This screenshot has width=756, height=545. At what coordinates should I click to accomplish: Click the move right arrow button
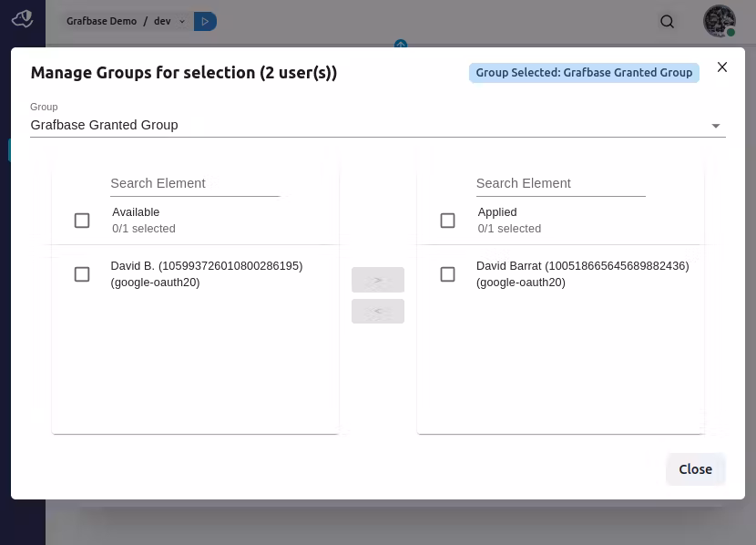tap(378, 280)
